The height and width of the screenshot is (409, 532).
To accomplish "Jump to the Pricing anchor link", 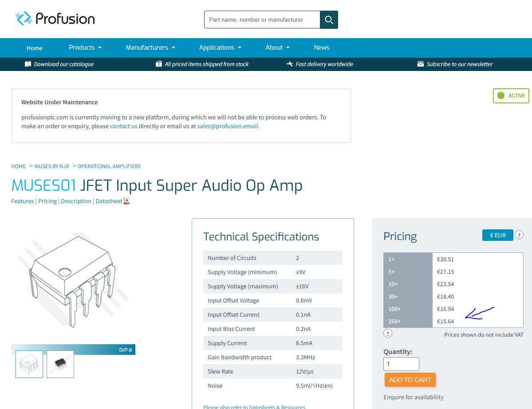I will (47, 201).
